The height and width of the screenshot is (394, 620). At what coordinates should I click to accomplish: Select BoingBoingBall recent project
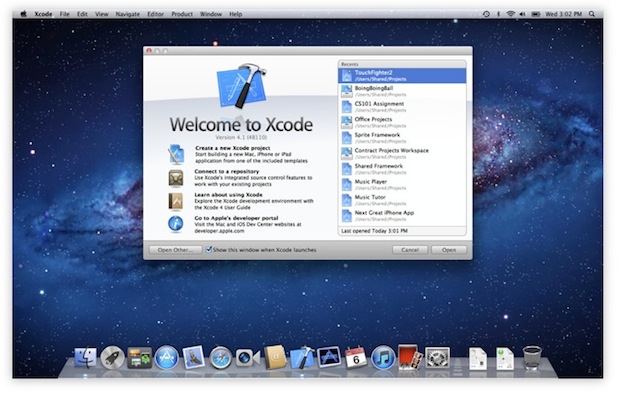click(x=402, y=91)
